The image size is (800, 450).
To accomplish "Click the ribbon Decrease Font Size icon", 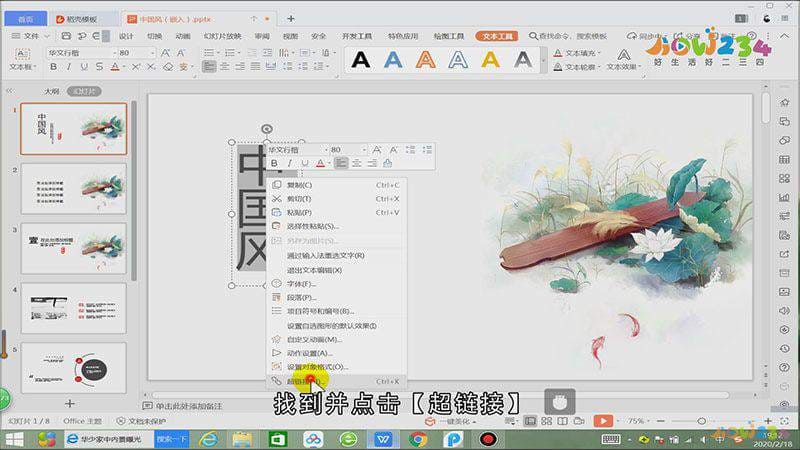I will tap(181, 53).
